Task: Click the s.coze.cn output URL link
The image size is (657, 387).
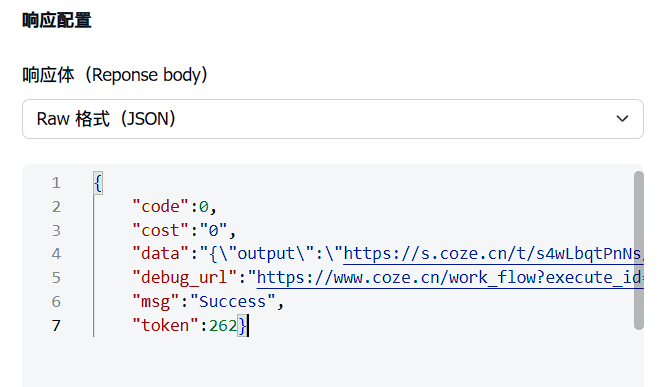Action: click(493, 254)
